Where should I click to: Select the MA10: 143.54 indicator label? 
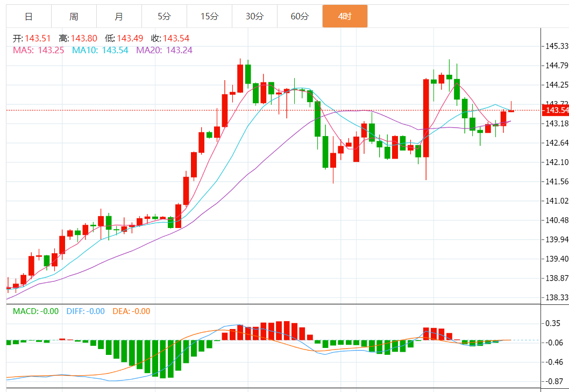coord(100,50)
